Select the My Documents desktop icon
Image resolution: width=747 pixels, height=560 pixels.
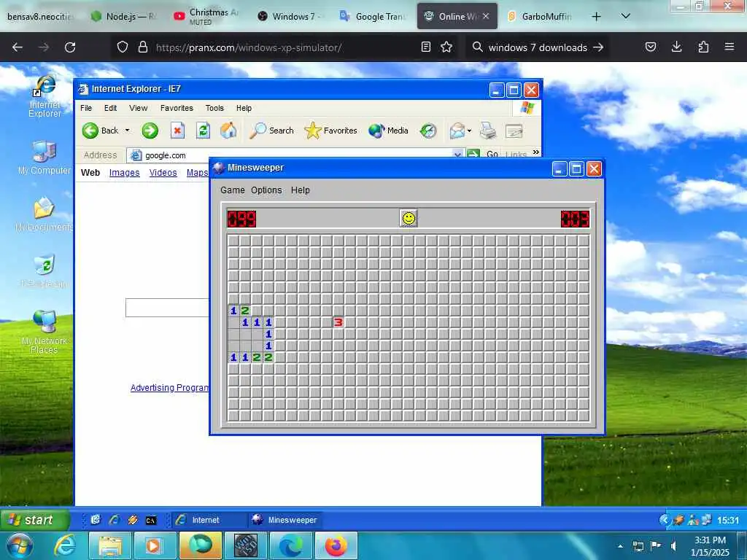click(x=44, y=214)
